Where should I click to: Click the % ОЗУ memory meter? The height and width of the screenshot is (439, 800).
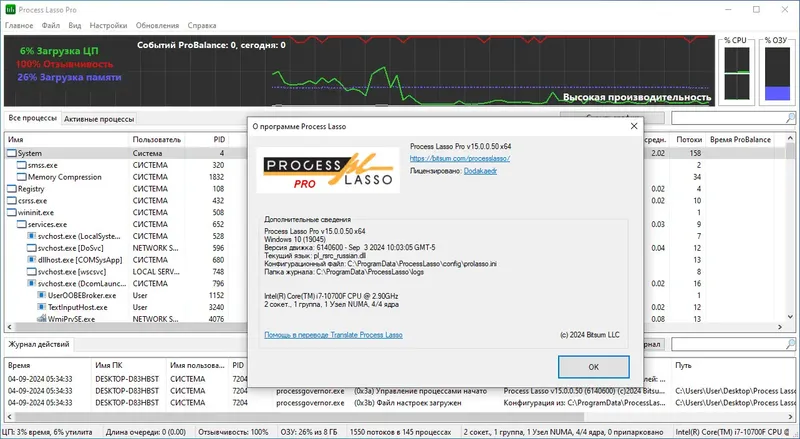point(777,74)
